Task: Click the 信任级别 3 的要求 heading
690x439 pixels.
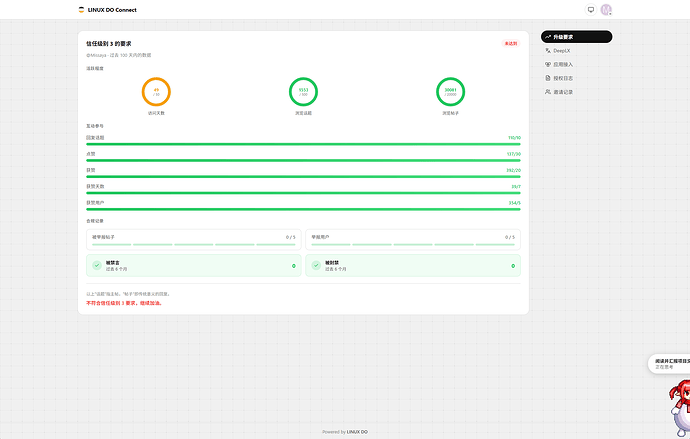Action: 109,44
